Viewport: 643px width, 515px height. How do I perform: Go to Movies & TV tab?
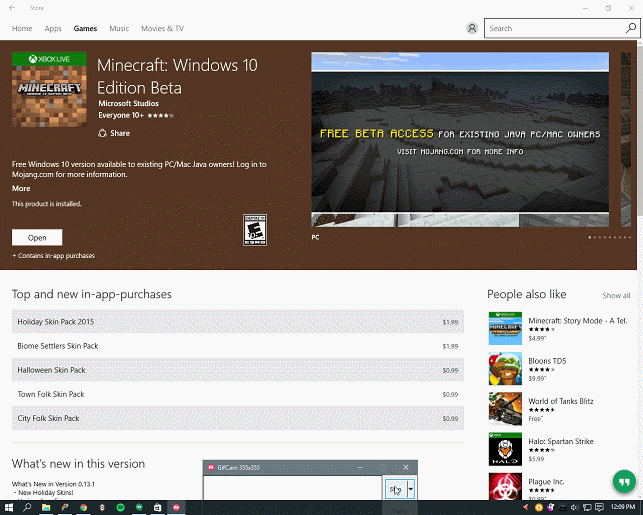point(162,29)
